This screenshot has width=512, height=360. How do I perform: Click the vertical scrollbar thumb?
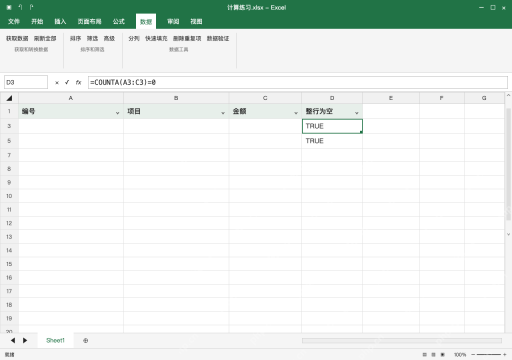tap(508, 164)
